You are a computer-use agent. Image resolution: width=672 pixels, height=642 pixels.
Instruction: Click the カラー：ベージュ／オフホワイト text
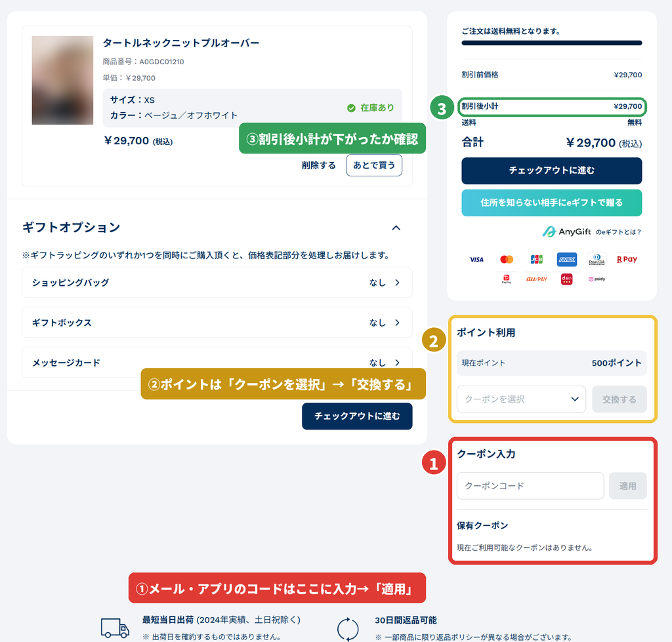click(x=173, y=115)
